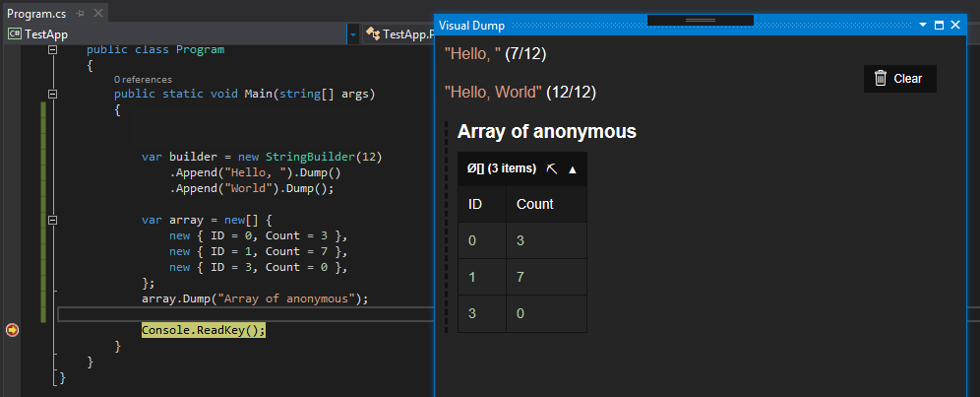Open the Visual Dump window options dropdown arrow

tap(923, 25)
